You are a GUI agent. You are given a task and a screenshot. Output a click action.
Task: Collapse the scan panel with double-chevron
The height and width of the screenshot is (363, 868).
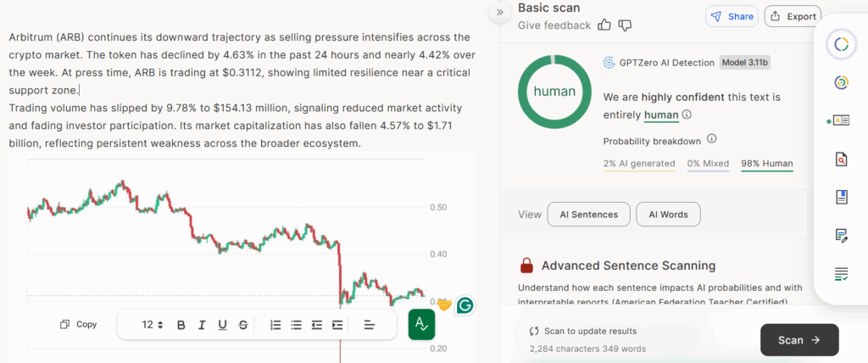(x=500, y=12)
